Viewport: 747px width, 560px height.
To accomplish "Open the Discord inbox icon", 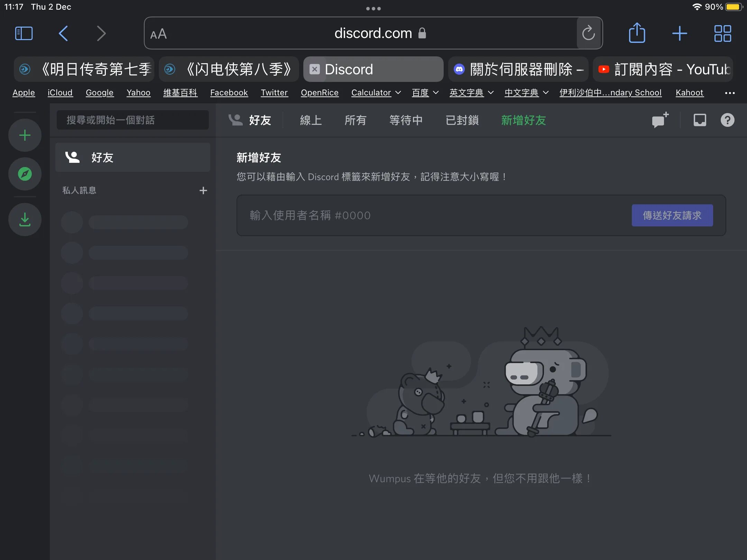I will click(700, 120).
